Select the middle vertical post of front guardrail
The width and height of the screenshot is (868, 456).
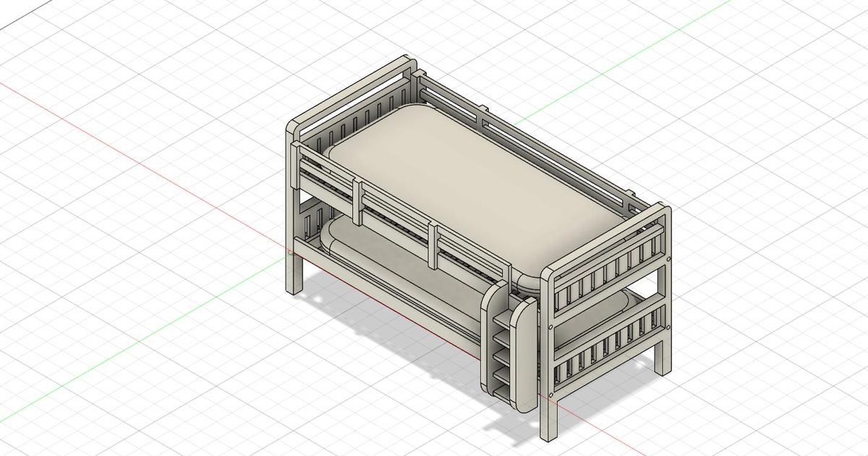tap(358, 203)
